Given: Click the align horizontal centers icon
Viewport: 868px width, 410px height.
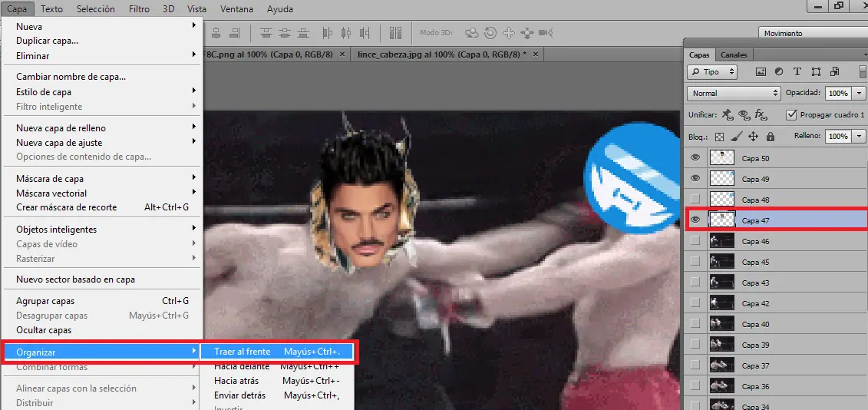Looking at the screenshot, I should [x=216, y=33].
